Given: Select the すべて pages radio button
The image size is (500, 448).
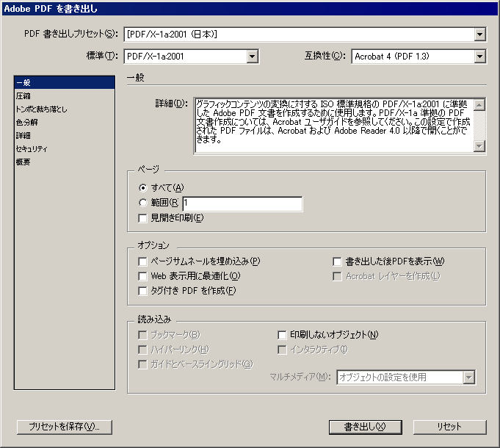Looking at the screenshot, I should coord(143,188).
